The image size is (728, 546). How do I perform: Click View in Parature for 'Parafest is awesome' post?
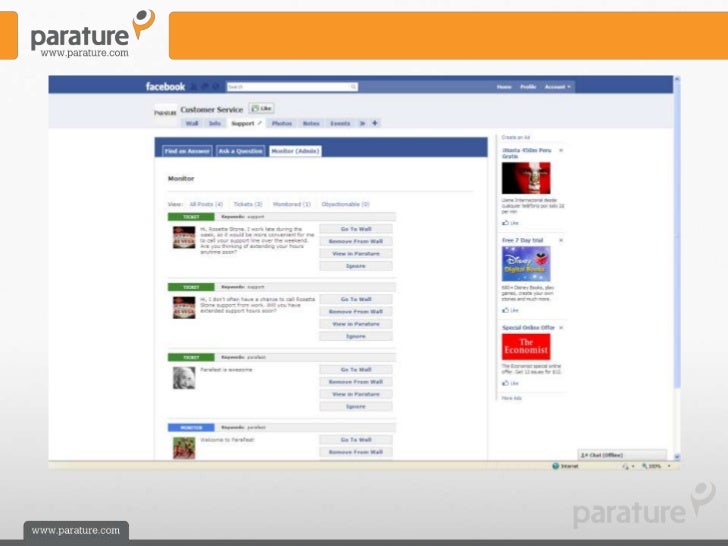pos(356,394)
